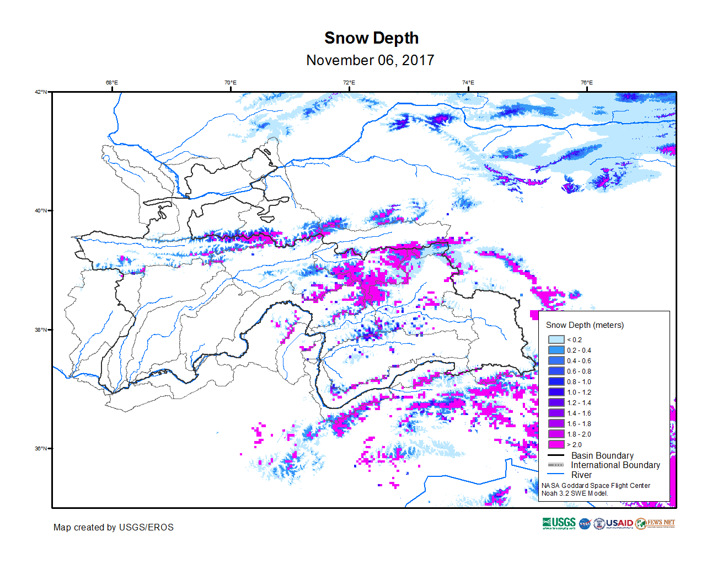The height and width of the screenshot is (563, 728).
Task: Select the '0.2 - 0.4' legend swatch
Action: tap(556, 350)
